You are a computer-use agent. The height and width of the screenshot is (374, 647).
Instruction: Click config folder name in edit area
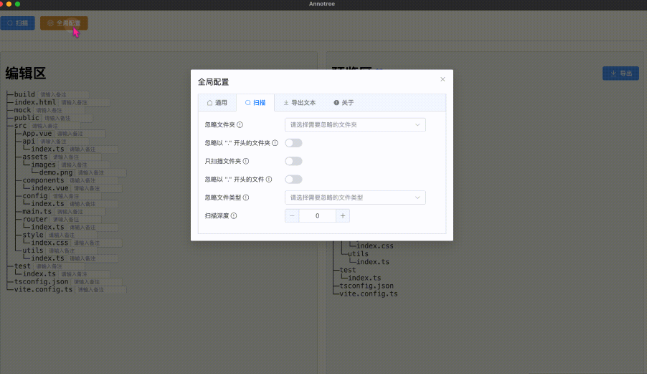[x=35, y=196]
